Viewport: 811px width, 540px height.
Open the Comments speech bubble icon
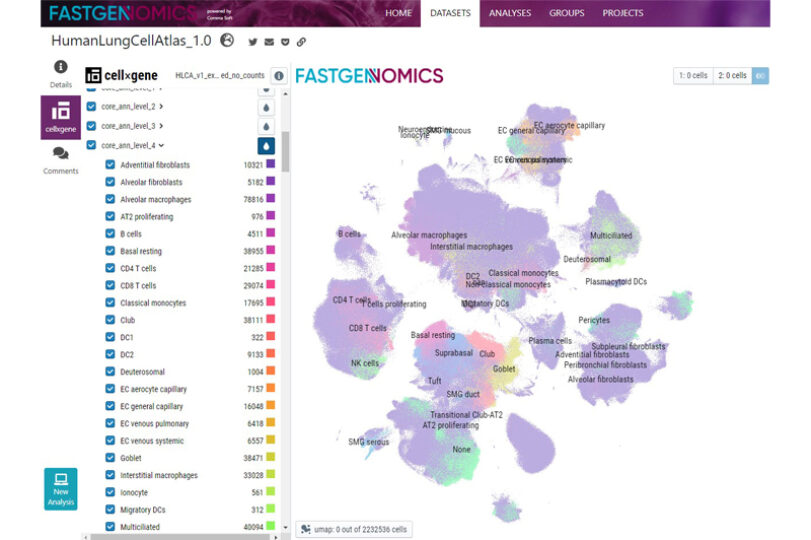click(x=61, y=153)
